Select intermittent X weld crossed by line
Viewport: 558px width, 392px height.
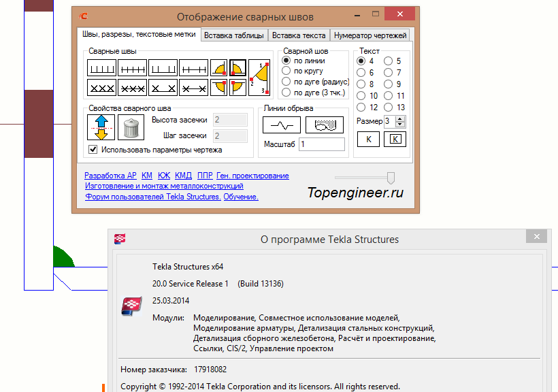coord(193,87)
